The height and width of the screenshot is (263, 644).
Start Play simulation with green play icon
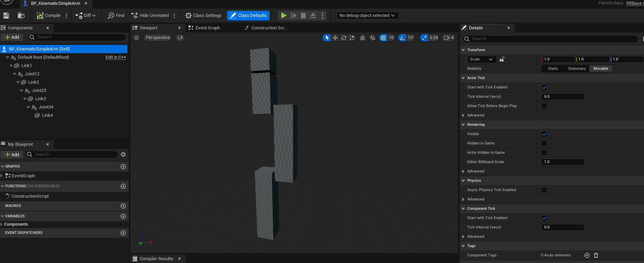[x=284, y=16]
